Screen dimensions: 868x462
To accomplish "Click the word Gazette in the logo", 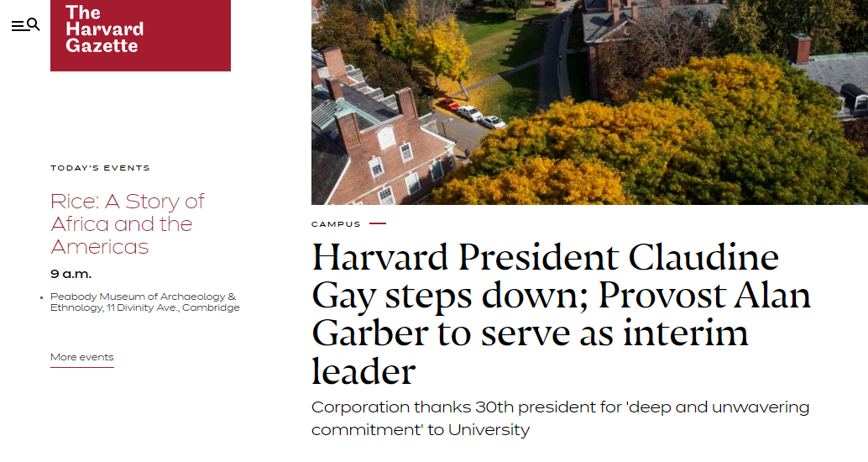I will coord(102,46).
